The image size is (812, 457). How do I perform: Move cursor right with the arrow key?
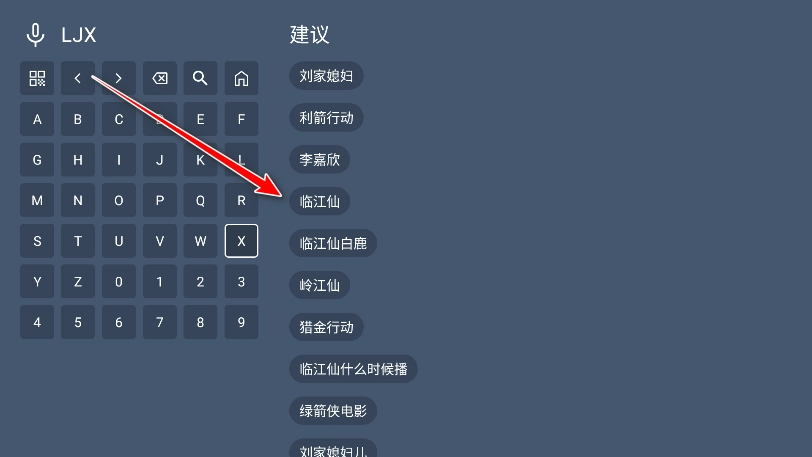[x=119, y=78]
